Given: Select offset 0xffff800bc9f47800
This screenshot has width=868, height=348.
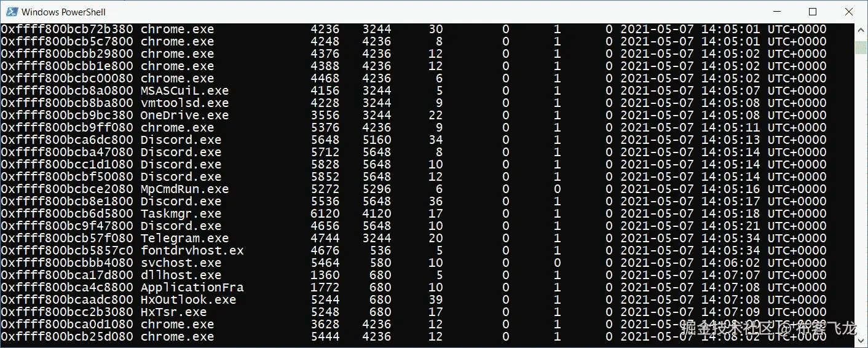Looking at the screenshot, I should tap(66, 226).
